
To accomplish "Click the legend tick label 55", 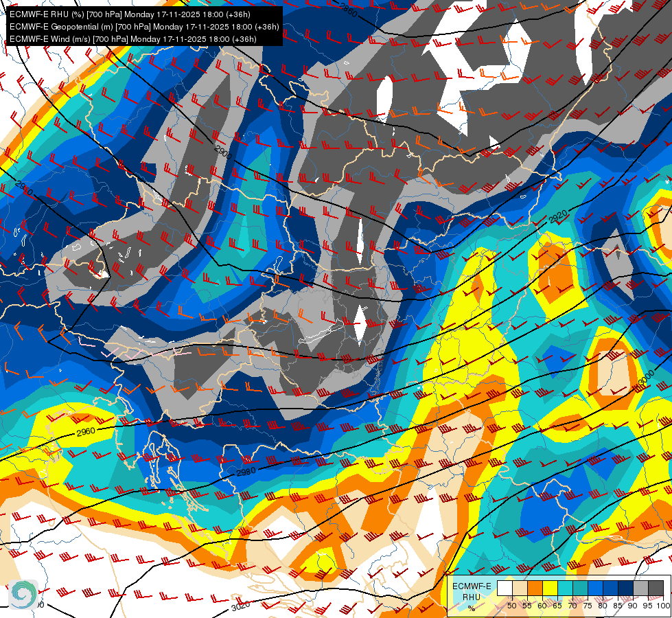I will 527,606.
